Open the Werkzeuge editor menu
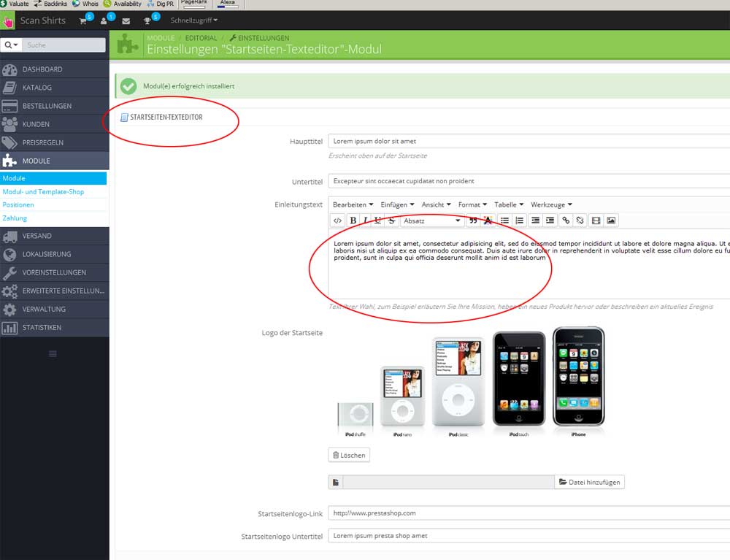This screenshot has width=730, height=560. 552,205
